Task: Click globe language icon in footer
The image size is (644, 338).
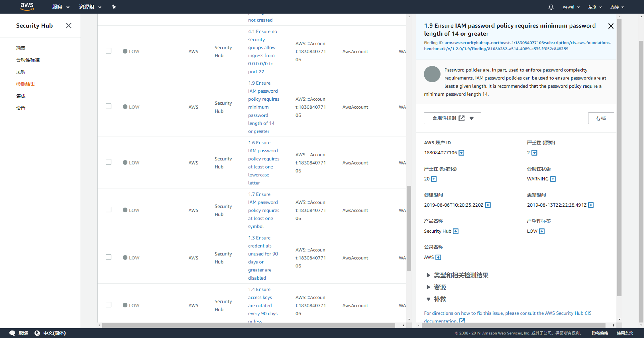Action: (x=37, y=333)
